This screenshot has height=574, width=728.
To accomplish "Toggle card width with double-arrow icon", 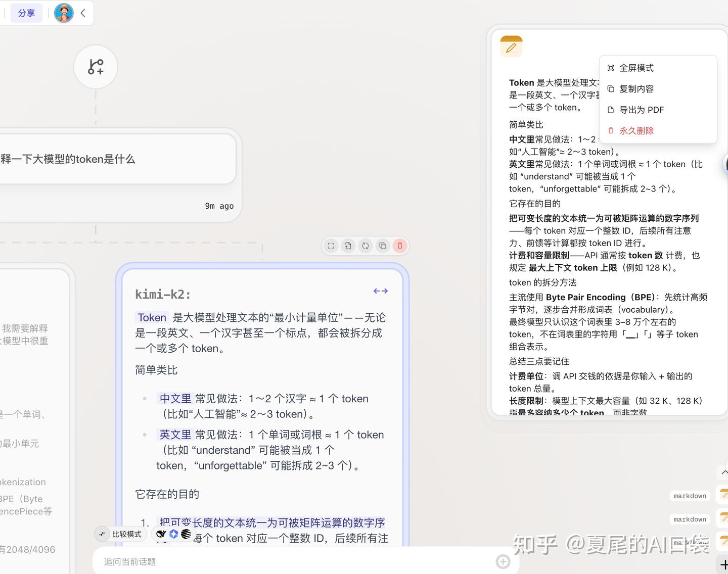I will coord(381,291).
